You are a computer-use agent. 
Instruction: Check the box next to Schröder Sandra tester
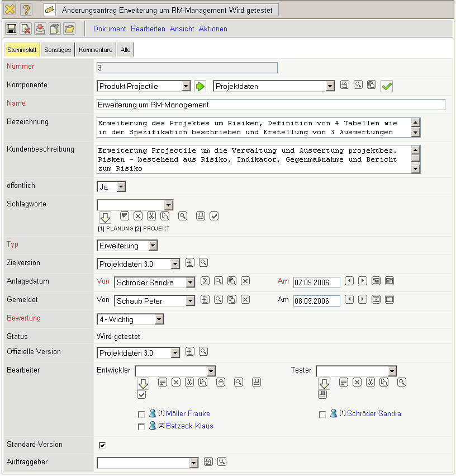pos(322,414)
